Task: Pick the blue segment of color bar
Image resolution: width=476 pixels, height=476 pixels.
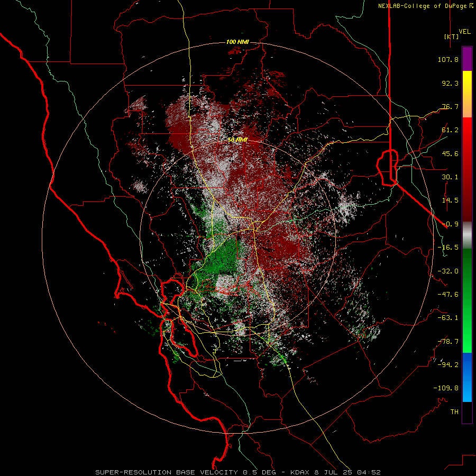Action: pos(467,377)
